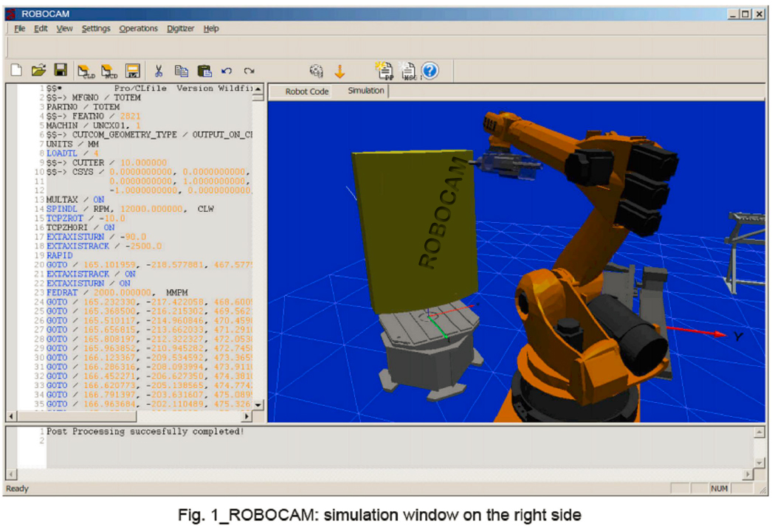Click the 'FEDRAT / 2000.000000' line

tap(117, 293)
